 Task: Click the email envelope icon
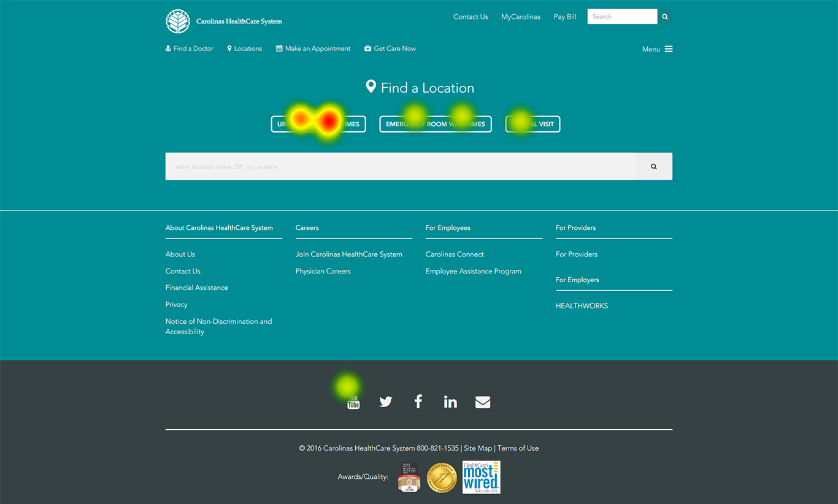coord(483,402)
